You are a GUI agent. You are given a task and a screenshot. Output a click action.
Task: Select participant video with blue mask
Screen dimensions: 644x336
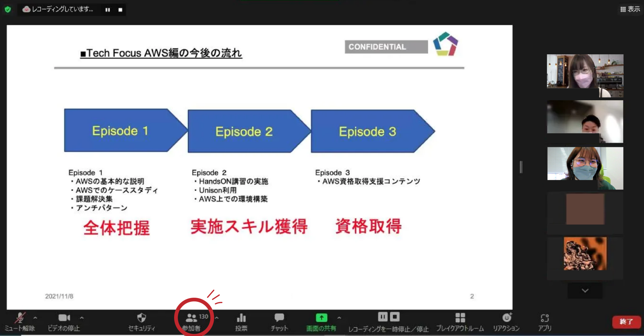[585, 168]
